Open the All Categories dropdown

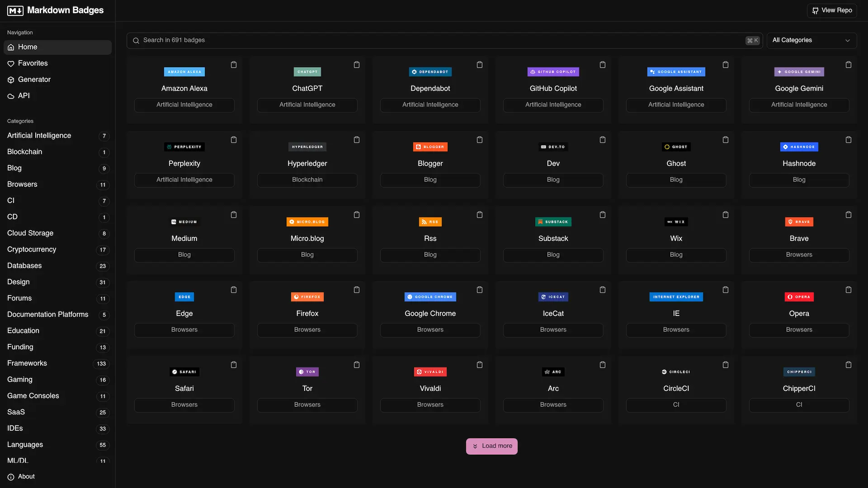(x=811, y=40)
